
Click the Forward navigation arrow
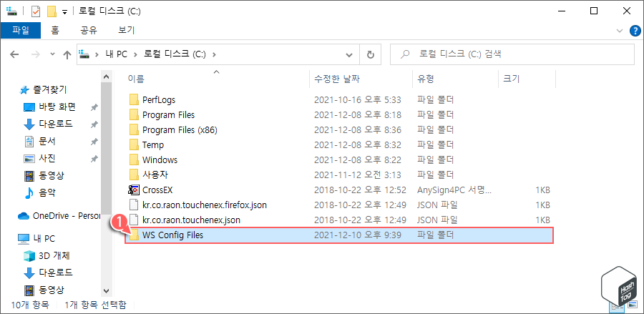click(x=36, y=54)
